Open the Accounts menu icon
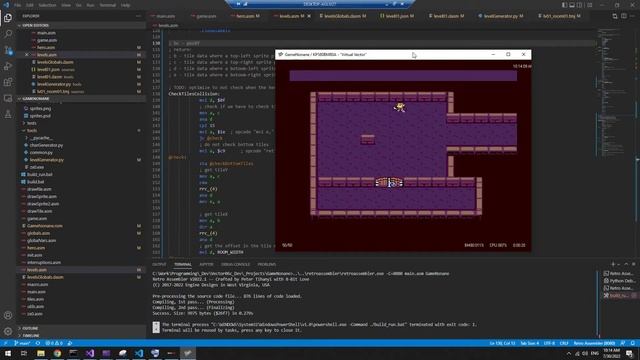640x360 pixels. (x=8, y=315)
